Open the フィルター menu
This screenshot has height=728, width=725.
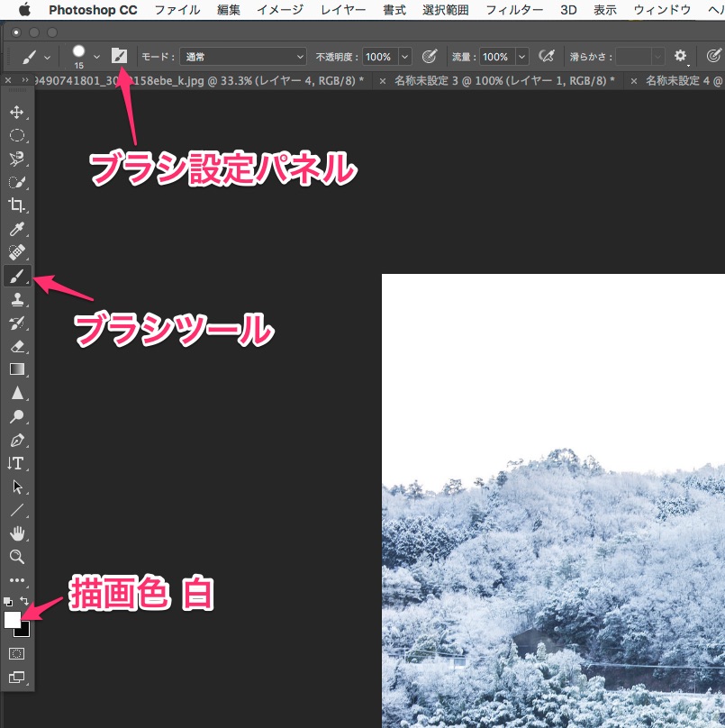point(514,10)
